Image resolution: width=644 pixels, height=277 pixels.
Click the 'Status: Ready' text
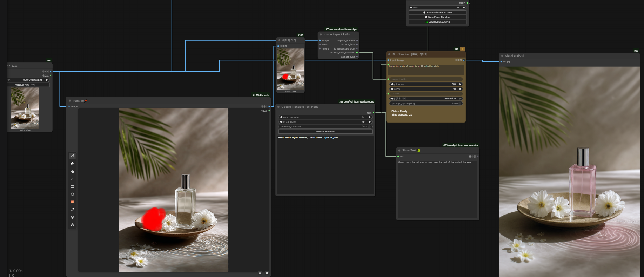click(399, 111)
